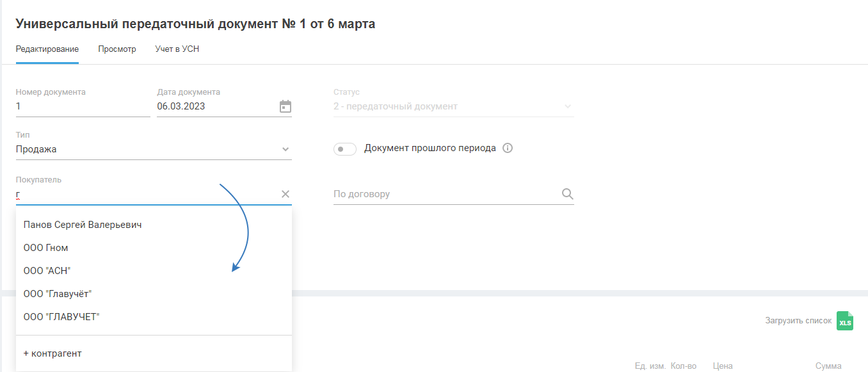Toggle Документ прошлого периода switch

[345, 149]
